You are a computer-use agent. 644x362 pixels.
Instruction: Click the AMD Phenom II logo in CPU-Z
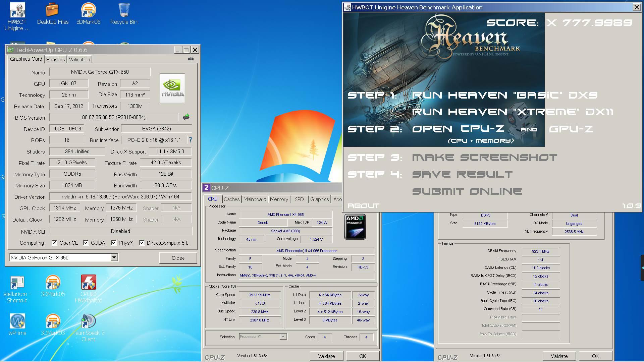(x=355, y=227)
